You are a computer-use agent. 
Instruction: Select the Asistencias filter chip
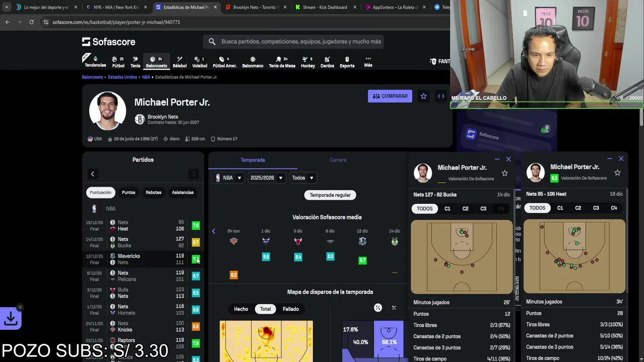pos(183,192)
